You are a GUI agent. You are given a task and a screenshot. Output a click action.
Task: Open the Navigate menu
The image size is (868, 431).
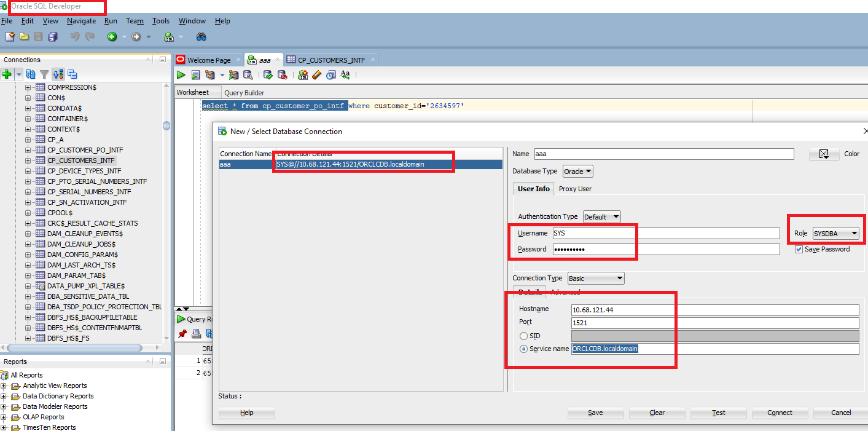[81, 21]
